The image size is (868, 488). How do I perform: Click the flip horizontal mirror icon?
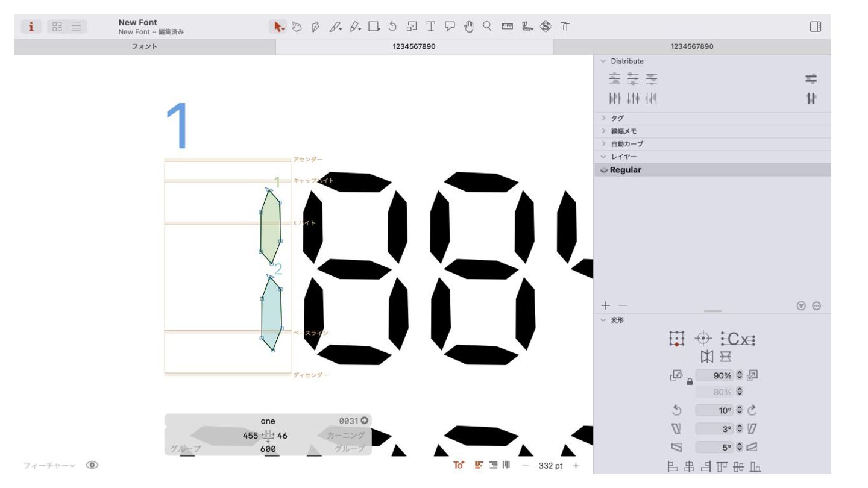click(706, 357)
